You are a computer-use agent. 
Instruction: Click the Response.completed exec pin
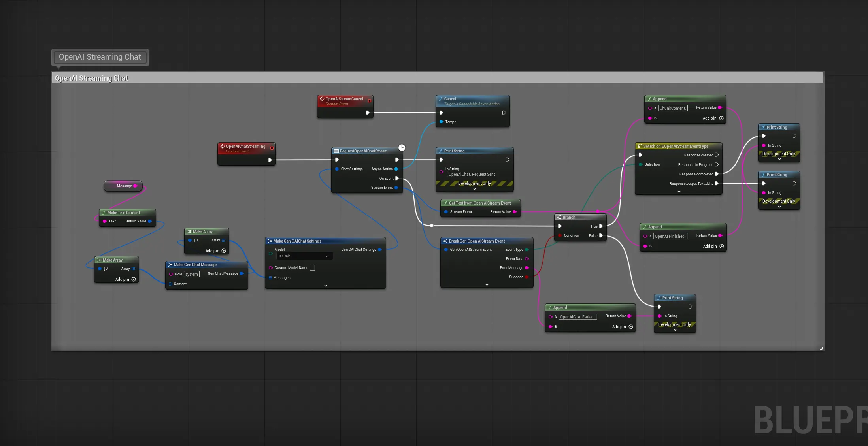click(717, 174)
